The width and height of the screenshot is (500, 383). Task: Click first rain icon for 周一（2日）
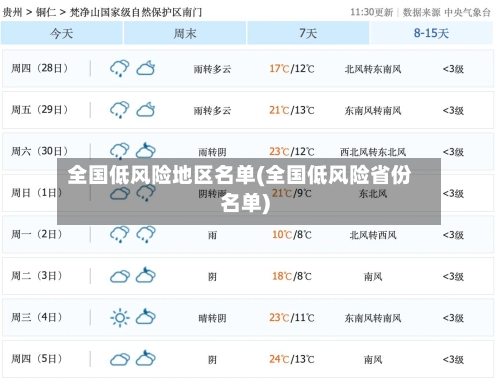(x=120, y=234)
